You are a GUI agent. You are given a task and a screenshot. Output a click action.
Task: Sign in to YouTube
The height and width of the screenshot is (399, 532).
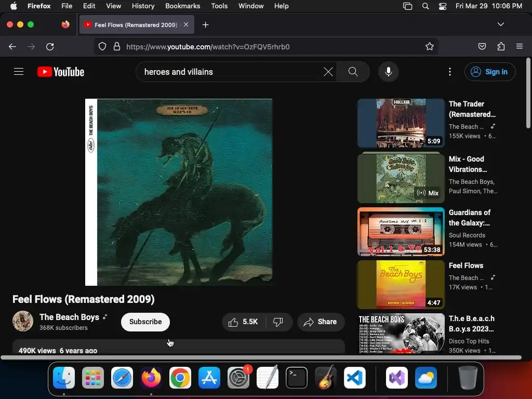click(490, 72)
